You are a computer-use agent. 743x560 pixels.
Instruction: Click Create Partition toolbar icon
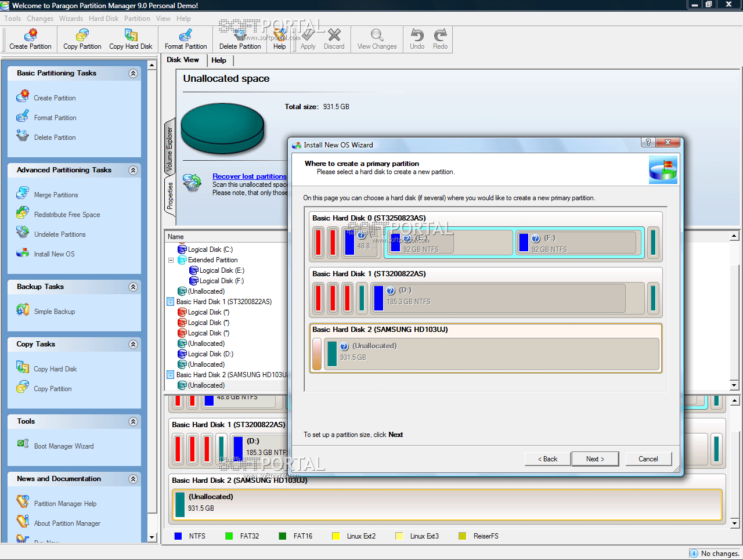[31, 35]
